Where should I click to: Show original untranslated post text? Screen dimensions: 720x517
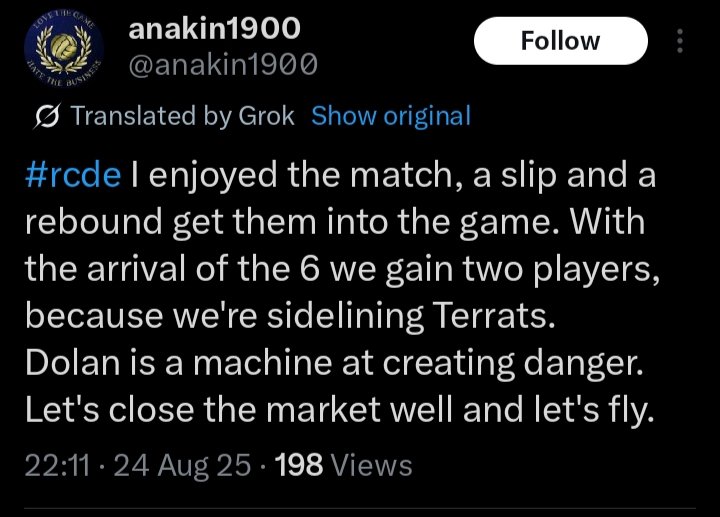(391, 115)
